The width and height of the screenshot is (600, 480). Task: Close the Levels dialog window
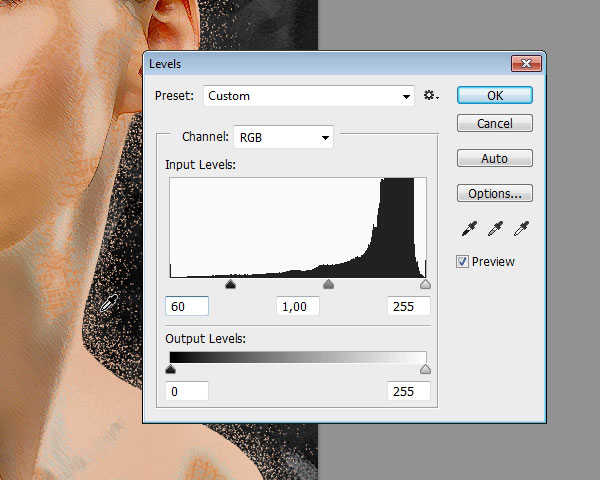[526, 64]
